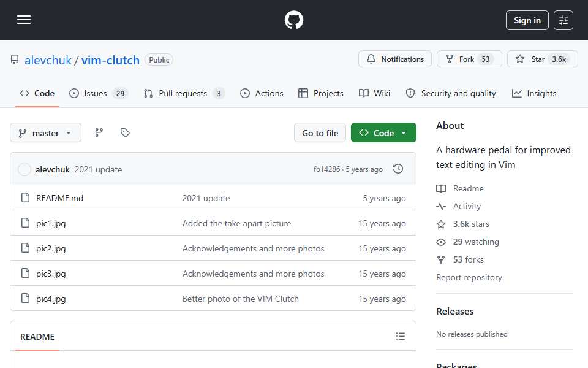Open the fb14286 commit hash link
Image resolution: width=588 pixels, height=368 pixels.
tap(326, 169)
